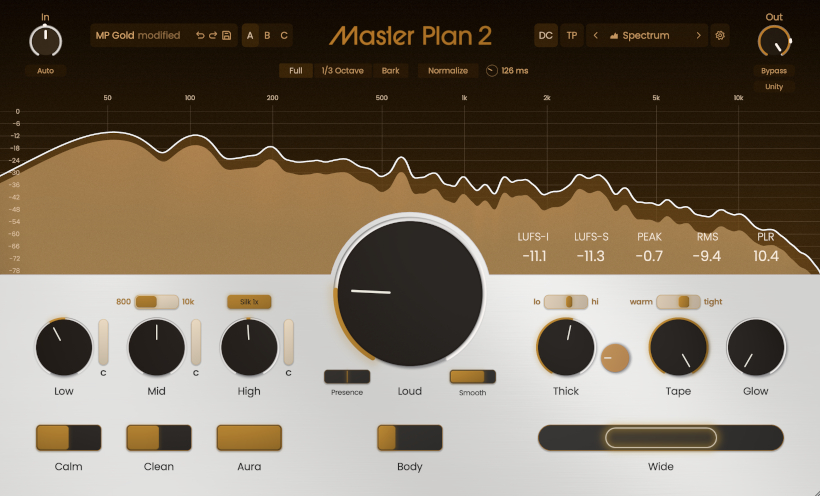Click the C button beside Mid
This screenshot has width=820, height=496.
(196, 373)
